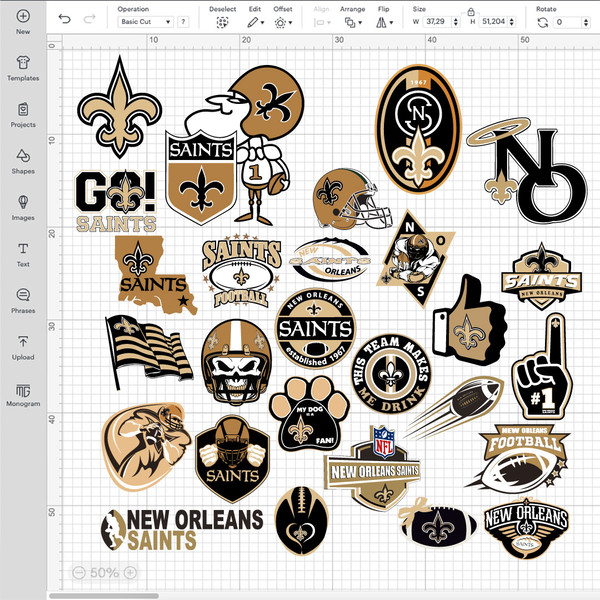Screen dimensions: 600x600
Task: Open the Projects panel
Action: pos(23,115)
